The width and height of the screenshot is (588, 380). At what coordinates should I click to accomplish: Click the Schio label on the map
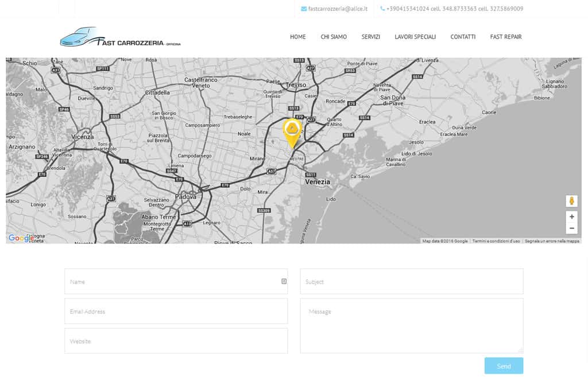(x=30, y=63)
